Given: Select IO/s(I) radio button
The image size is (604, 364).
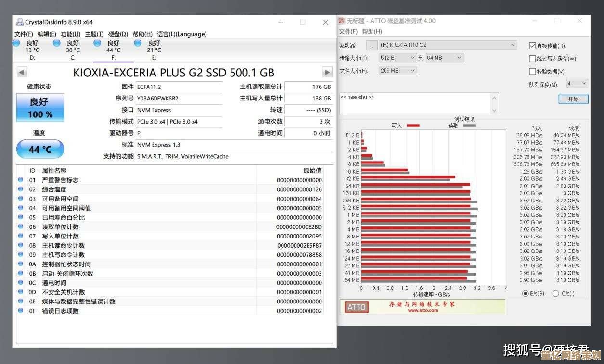Looking at the screenshot, I should point(555,293).
